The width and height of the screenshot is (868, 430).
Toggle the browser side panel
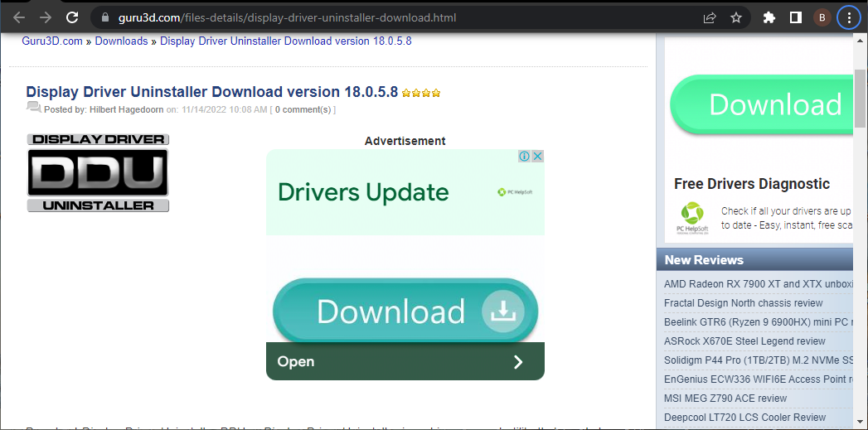click(x=796, y=17)
